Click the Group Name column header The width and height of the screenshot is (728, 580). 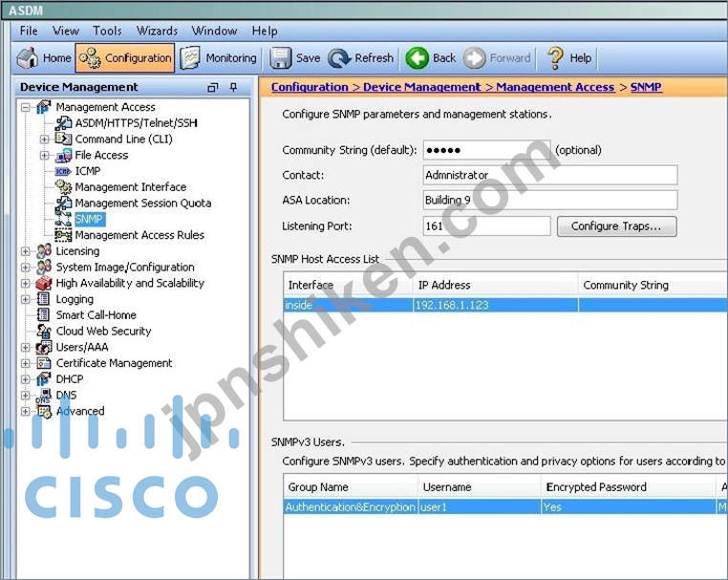tap(351, 487)
